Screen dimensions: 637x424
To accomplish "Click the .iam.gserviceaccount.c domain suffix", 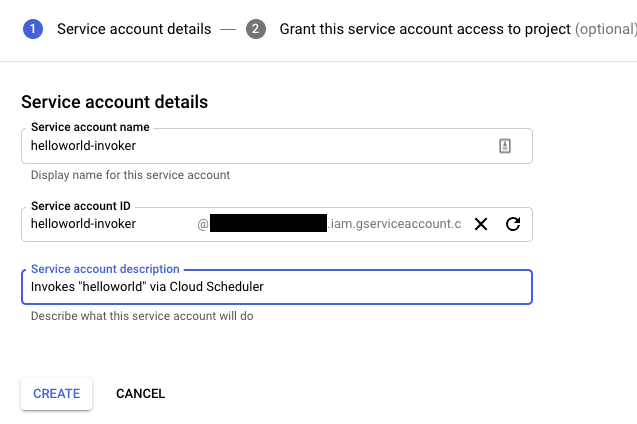I will pos(395,224).
